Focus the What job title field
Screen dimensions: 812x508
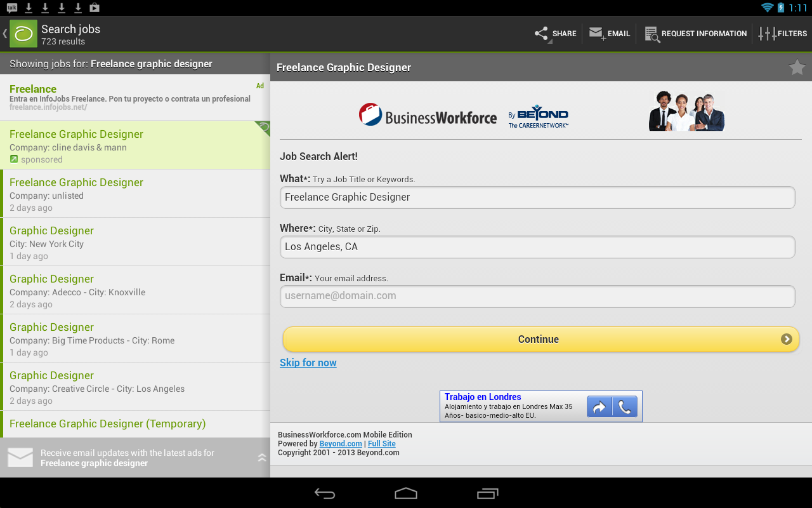(537, 197)
